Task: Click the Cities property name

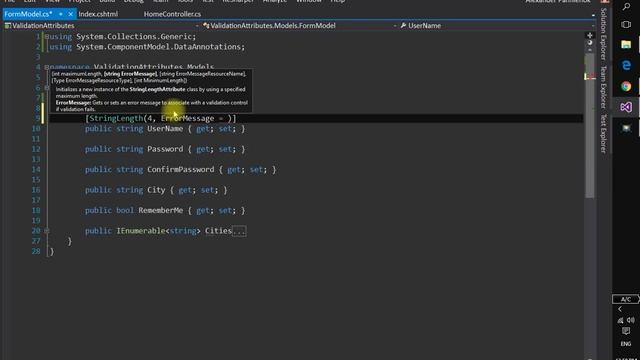Action: pos(218,231)
